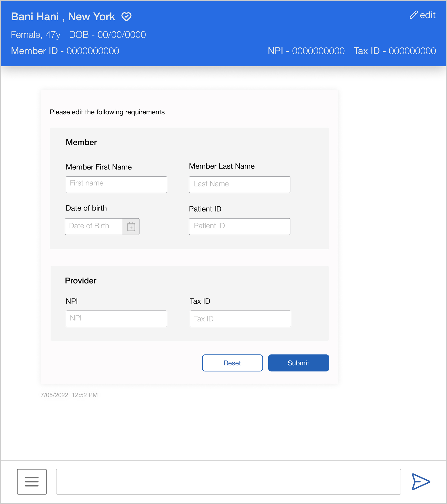This screenshot has height=504, width=447.
Task: Click the NPI input field under Provider
Action: (x=116, y=319)
